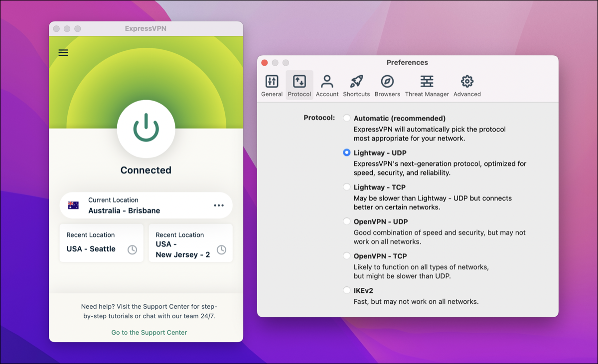Open the three-dots location options
Viewport: 598px width, 364px height.
click(x=219, y=205)
